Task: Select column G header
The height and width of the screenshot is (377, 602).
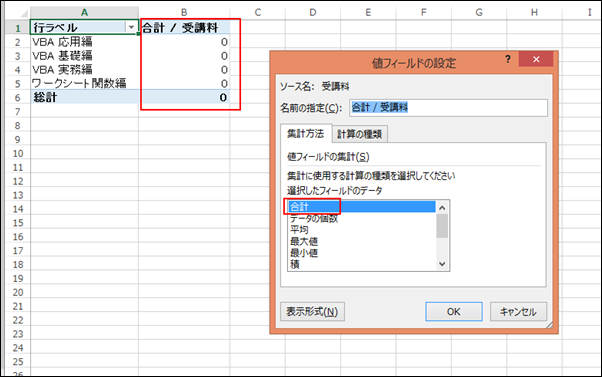Action: pyautogui.click(x=479, y=13)
